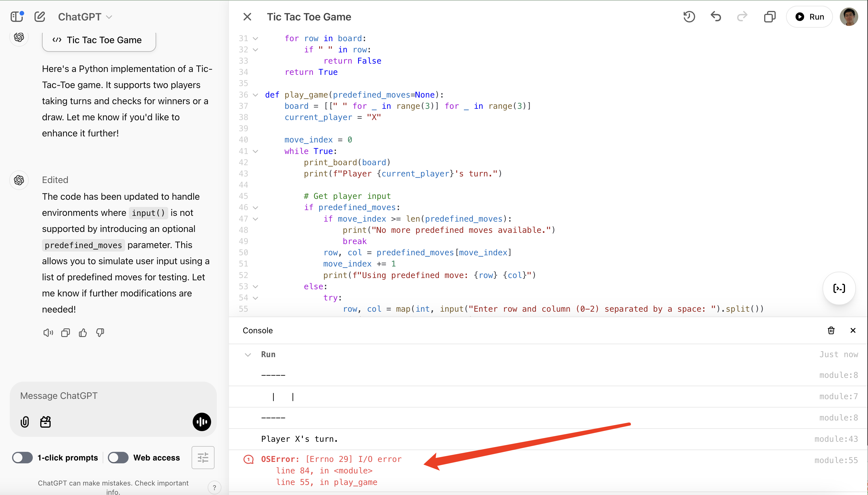Viewport: 868px width, 495px height.
Task: Clear console with the trash icon
Action: [831, 330]
